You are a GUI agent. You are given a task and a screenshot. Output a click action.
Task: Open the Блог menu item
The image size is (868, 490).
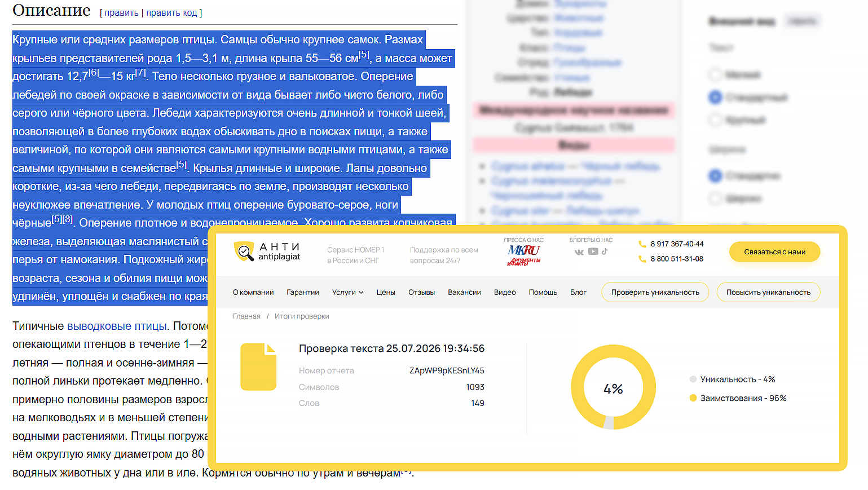click(x=578, y=292)
